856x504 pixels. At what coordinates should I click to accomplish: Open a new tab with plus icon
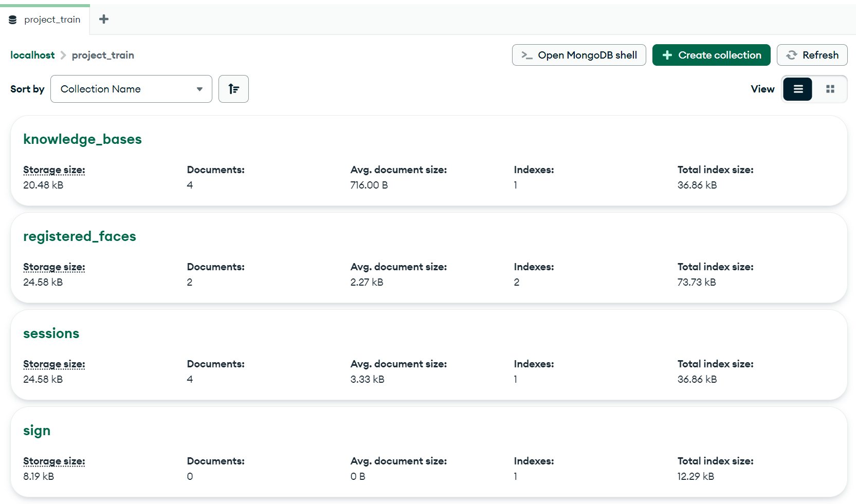(x=103, y=19)
